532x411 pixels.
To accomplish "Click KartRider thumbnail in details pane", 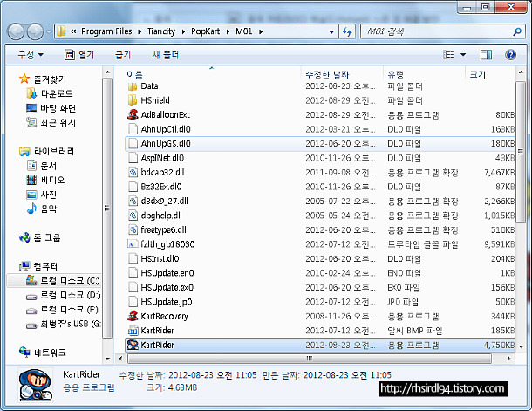I will tap(35, 385).
